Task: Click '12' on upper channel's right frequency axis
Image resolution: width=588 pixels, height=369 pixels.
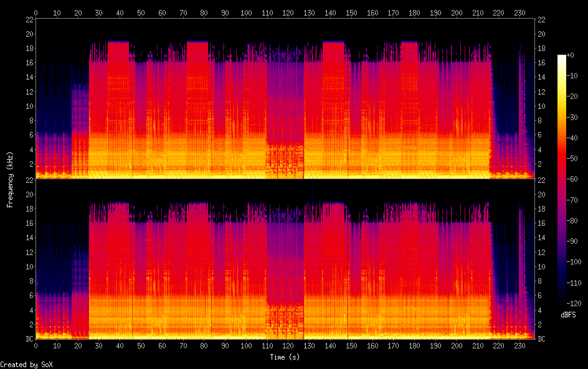Action: [541, 91]
